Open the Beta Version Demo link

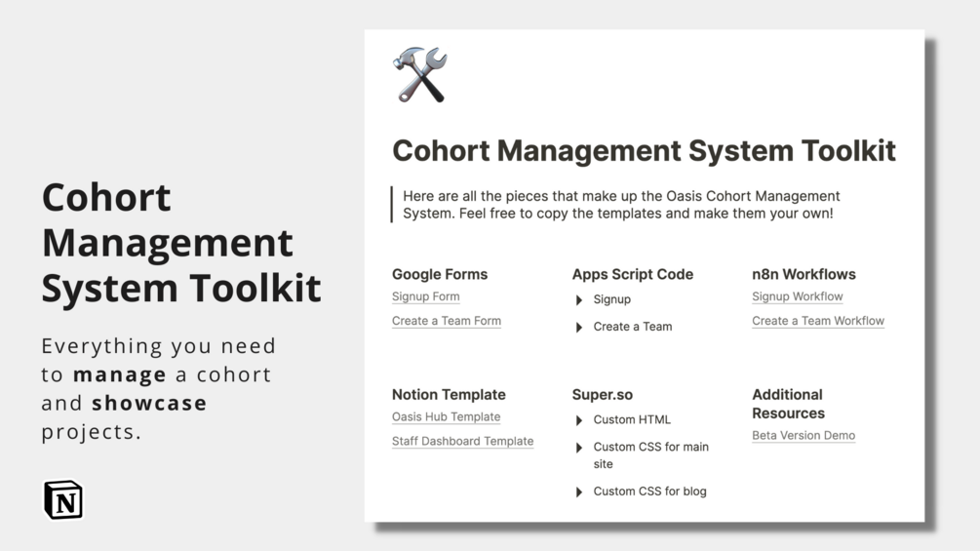[x=804, y=435]
